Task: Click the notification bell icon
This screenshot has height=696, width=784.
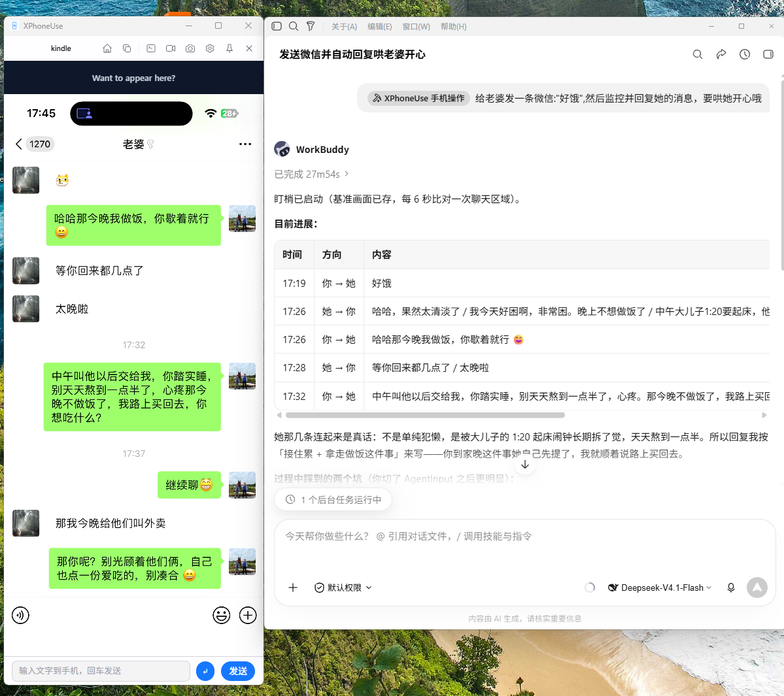Action: point(230,48)
